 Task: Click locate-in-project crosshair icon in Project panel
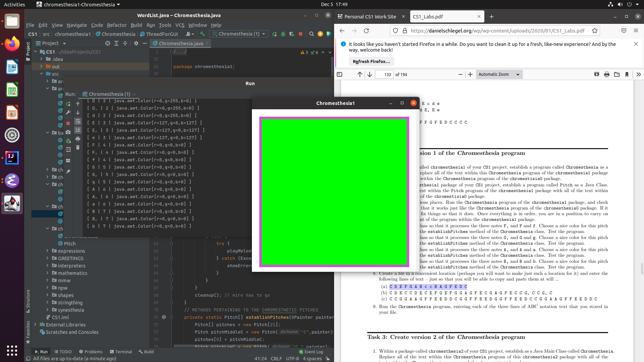pos(108,43)
